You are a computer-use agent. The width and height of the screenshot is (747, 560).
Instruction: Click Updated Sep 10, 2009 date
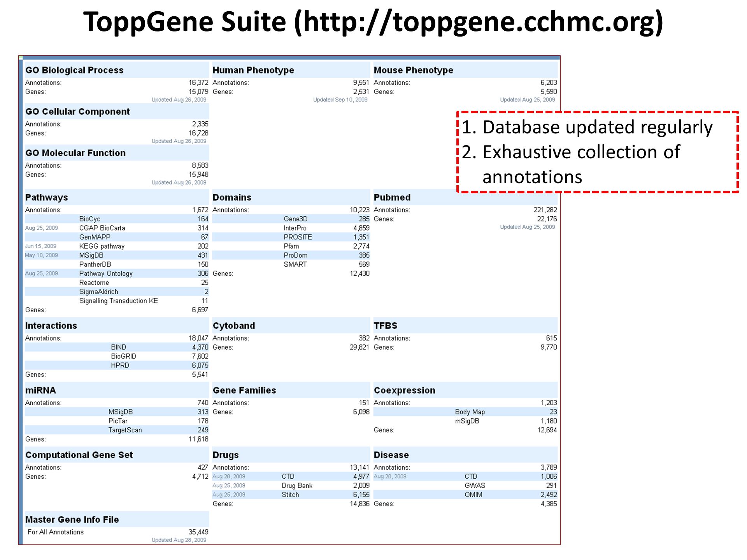coord(340,100)
